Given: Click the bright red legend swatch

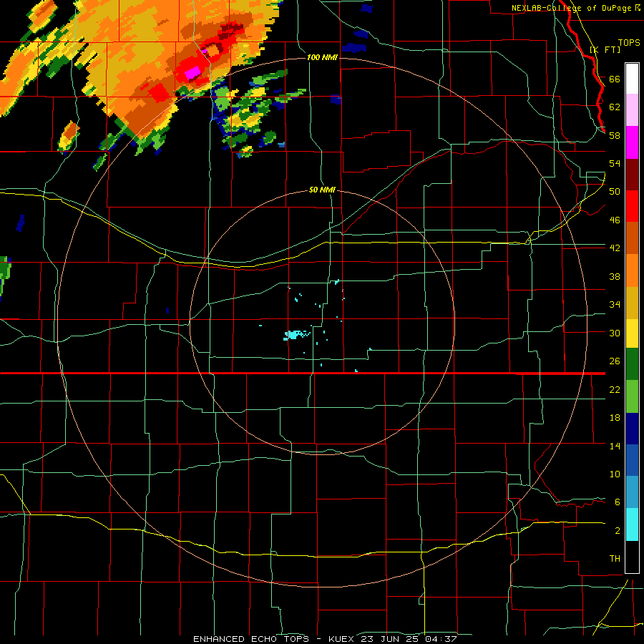Looking at the screenshot, I should pos(632,206).
